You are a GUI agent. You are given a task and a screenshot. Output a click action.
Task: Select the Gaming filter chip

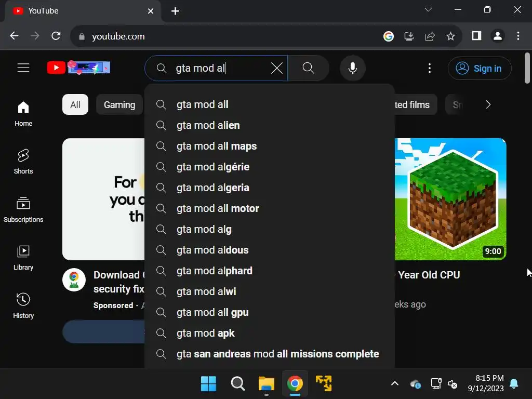point(119,104)
